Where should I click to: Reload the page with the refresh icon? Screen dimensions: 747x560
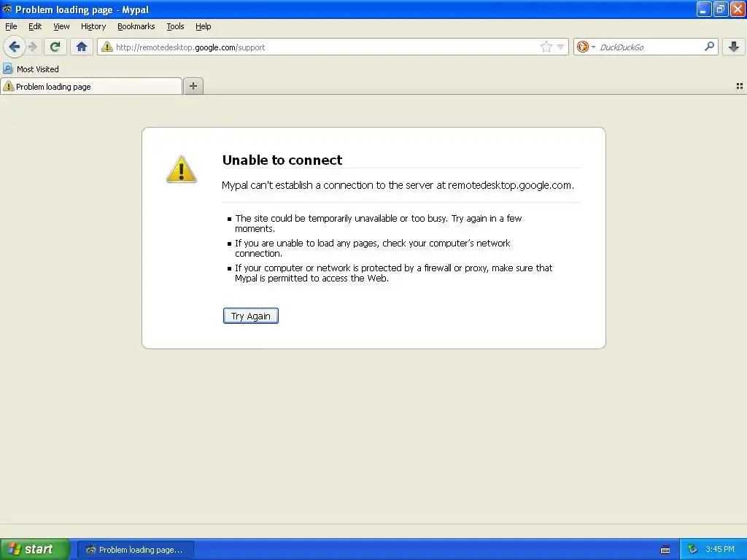point(55,47)
